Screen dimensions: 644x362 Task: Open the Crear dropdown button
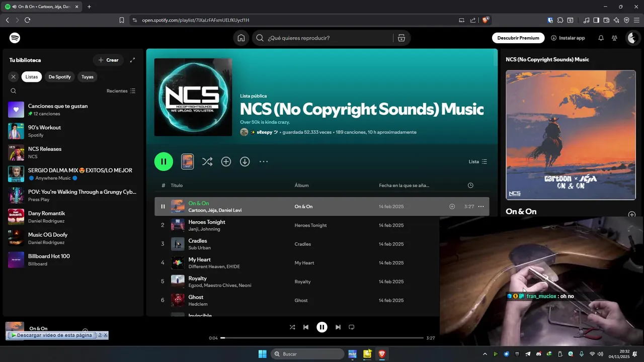point(108,60)
